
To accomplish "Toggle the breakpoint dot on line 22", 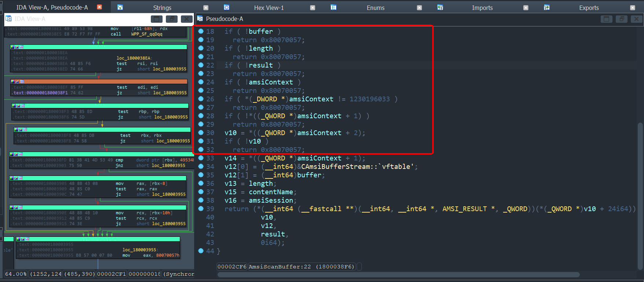I will click(201, 65).
